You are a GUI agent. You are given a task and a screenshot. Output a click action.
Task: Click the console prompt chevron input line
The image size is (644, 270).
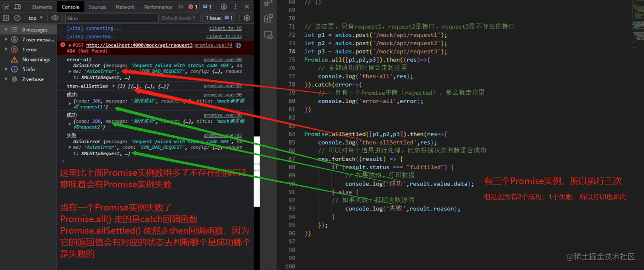pos(155,161)
